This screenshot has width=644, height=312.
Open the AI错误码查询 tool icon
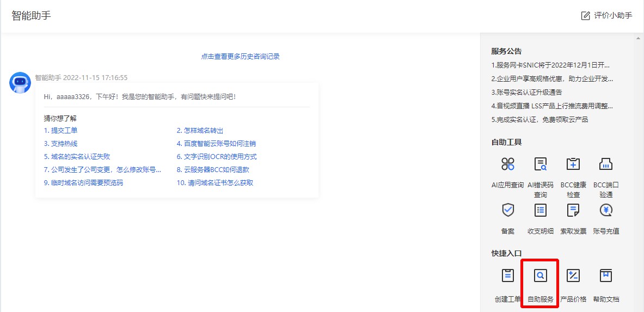(541, 163)
